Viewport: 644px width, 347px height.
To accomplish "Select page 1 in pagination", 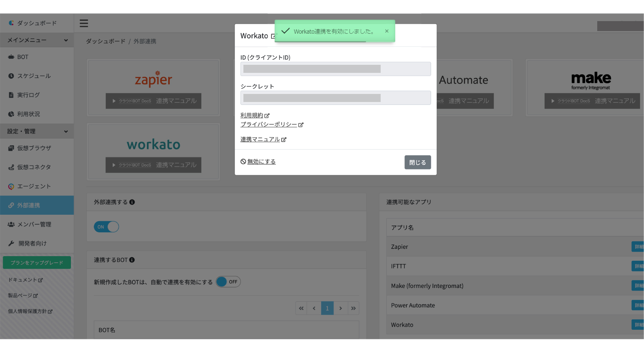I will pyautogui.click(x=327, y=308).
